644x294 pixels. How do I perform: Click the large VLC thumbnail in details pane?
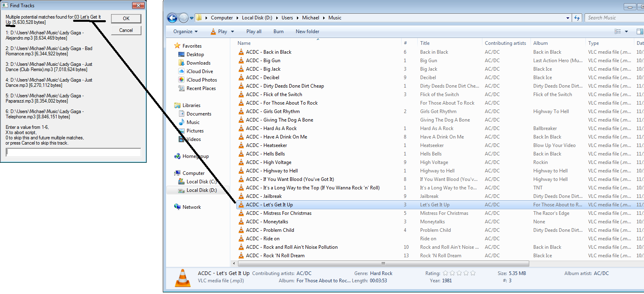click(183, 278)
